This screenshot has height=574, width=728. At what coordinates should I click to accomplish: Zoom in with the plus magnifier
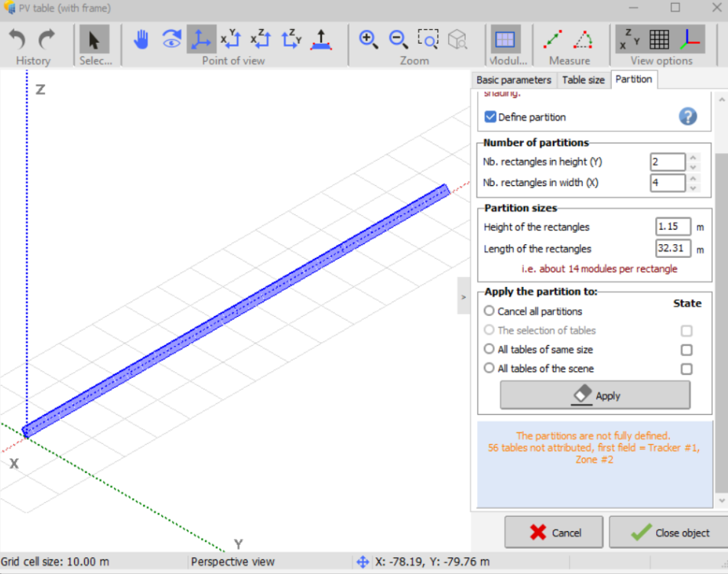pyautogui.click(x=369, y=39)
